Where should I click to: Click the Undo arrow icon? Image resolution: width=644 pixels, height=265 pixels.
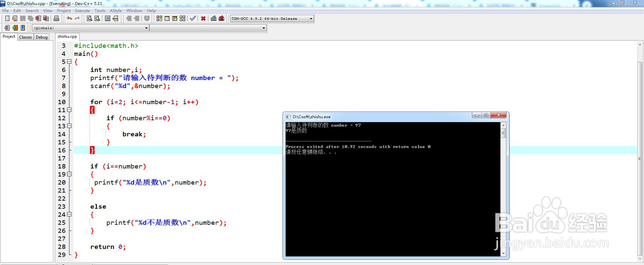69,18
